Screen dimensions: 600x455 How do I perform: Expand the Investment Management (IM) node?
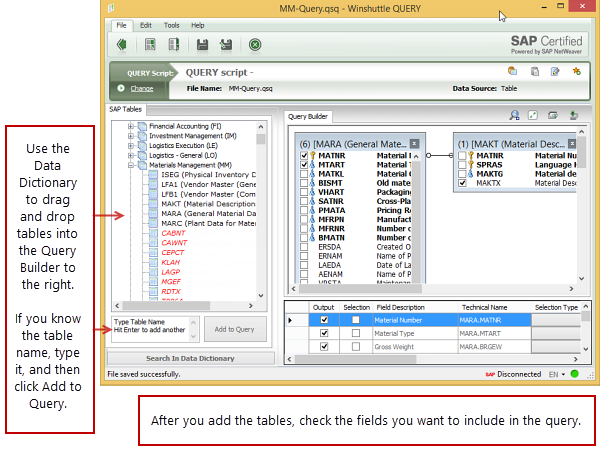131,136
